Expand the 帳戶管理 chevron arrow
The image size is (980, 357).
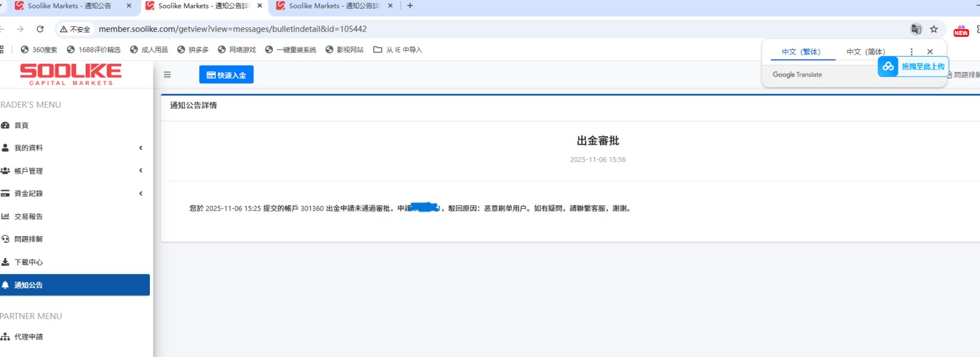tap(141, 171)
